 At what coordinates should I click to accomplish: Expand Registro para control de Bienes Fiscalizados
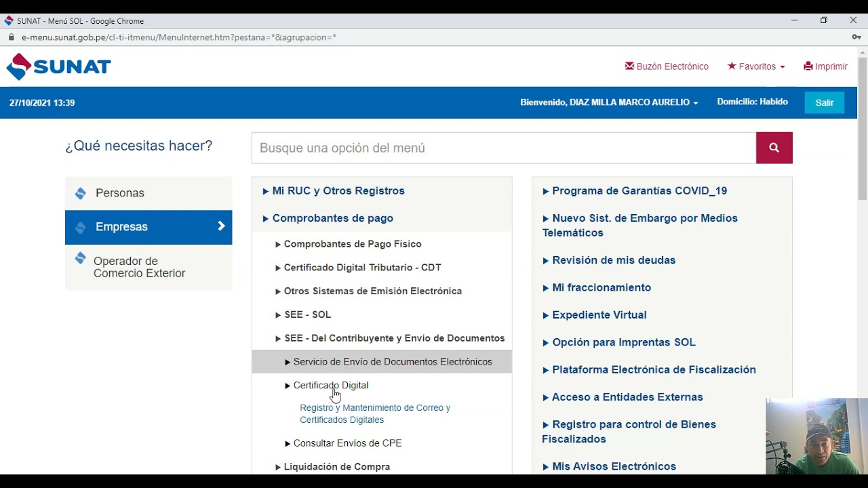pyautogui.click(x=629, y=432)
